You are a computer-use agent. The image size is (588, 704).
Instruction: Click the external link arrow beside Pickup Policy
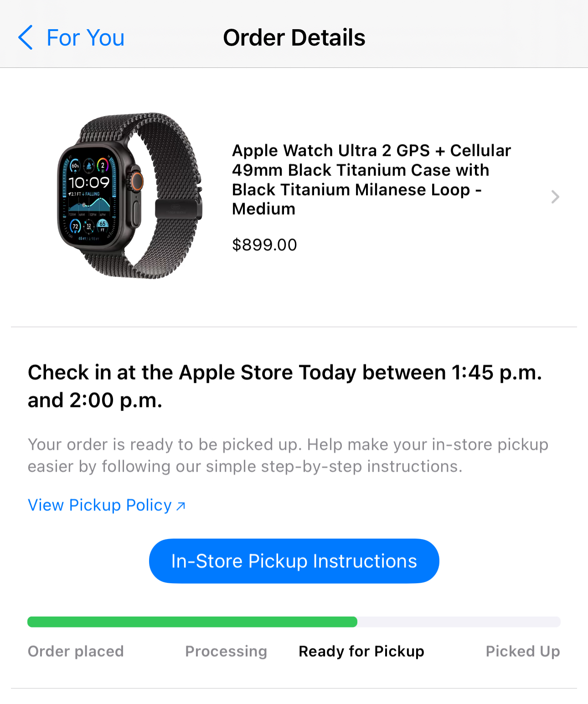pos(181,506)
